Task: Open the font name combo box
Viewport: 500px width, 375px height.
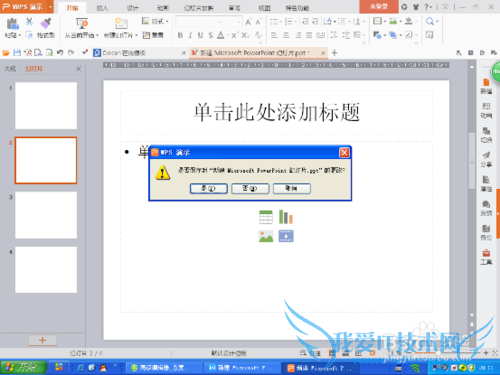Action: point(199,22)
